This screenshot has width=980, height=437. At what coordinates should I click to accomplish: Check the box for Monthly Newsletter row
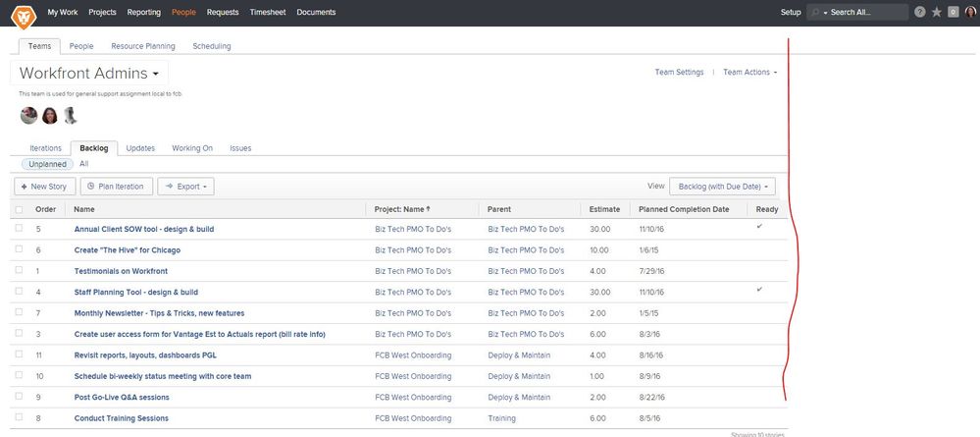click(19, 312)
